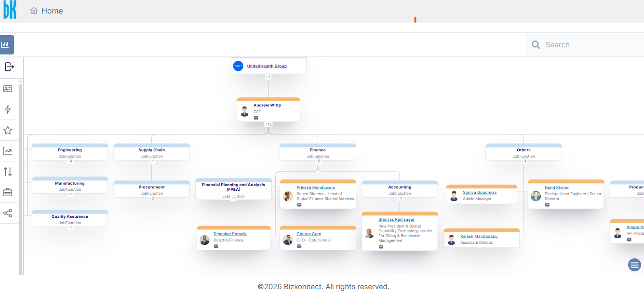Click the lightning bolt sidebar icon
The image size is (644, 294).
(x=8, y=109)
